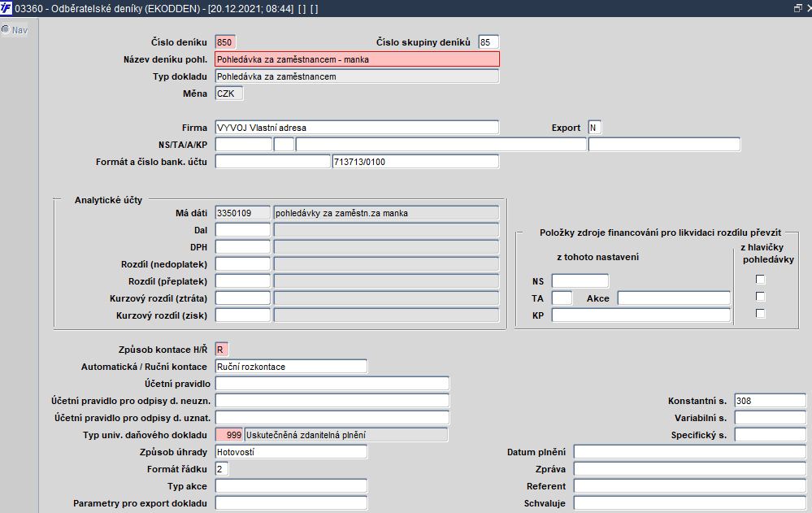Click the Rozdíl (nedoplatek) account field
Screen dimensions: 812x513
coord(243,265)
